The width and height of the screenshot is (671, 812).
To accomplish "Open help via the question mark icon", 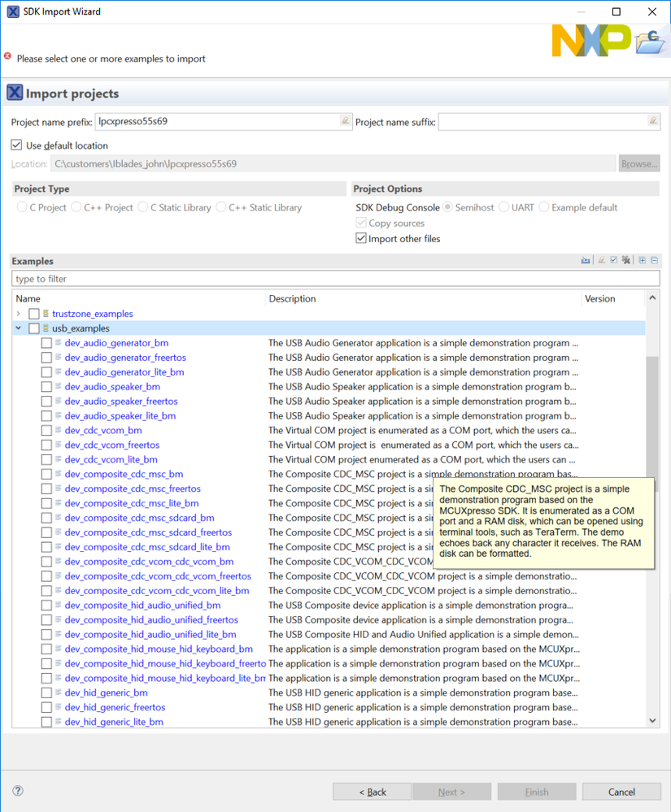I will point(18,791).
